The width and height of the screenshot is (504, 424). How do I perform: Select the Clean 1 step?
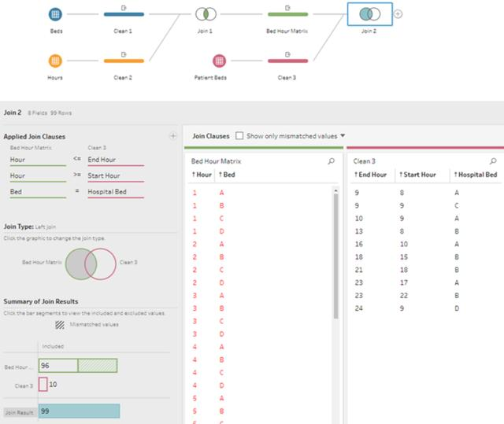124,14
